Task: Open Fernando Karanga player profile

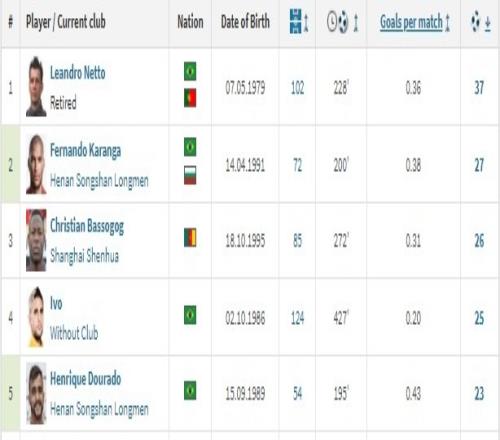Action: pyautogui.click(x=85, y=151)
